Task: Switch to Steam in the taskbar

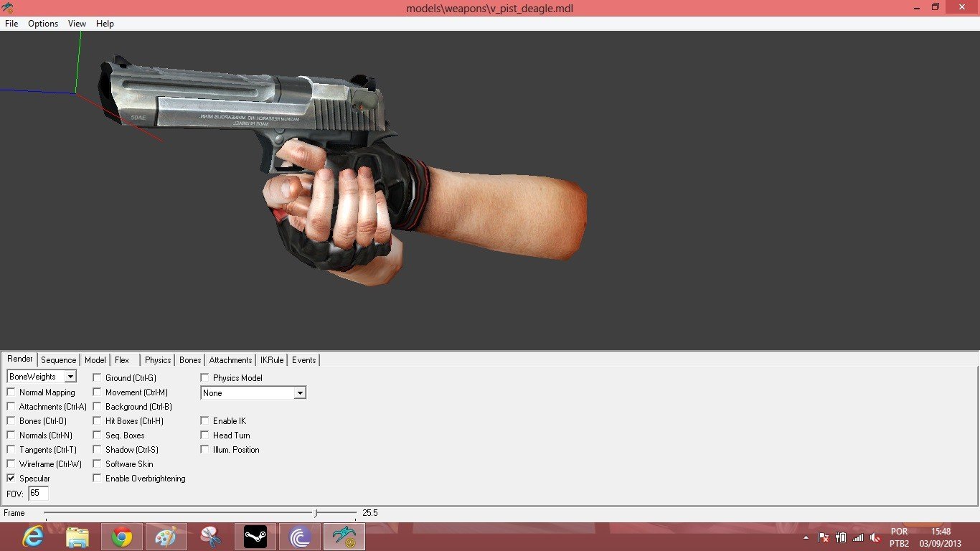Action: tap(255, 537)
